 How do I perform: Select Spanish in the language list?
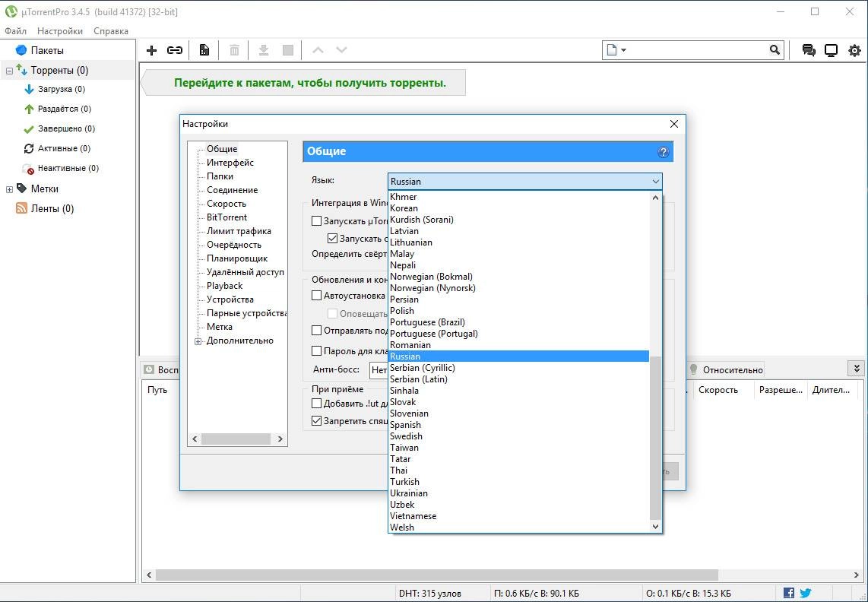(405, 425)
